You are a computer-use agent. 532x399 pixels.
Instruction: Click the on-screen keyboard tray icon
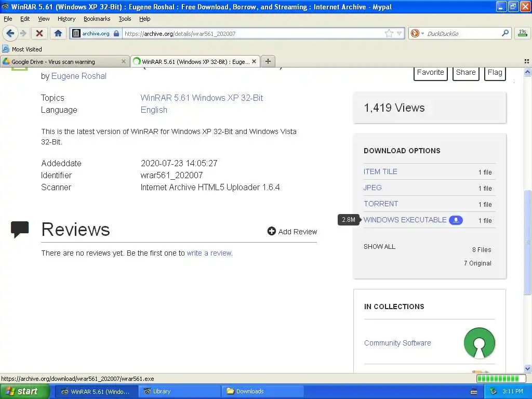point(474,392)
